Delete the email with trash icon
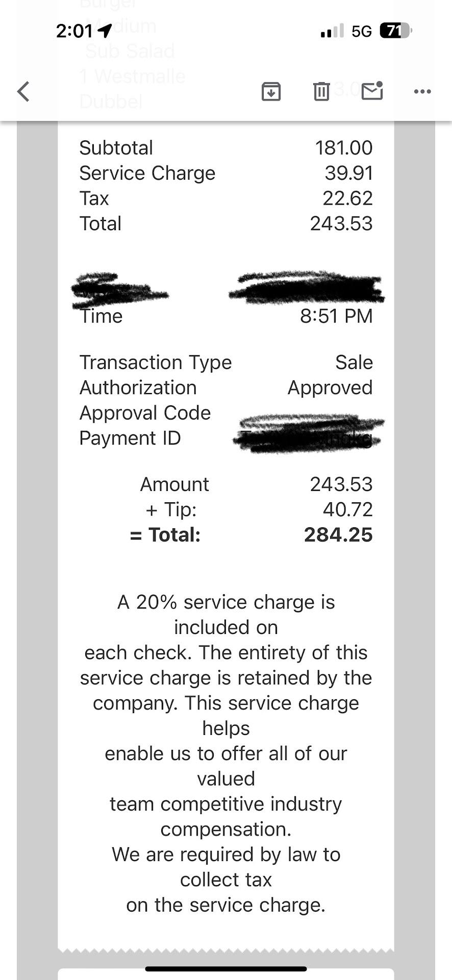Viewport: 452px width, 980px height. [321, 91]
